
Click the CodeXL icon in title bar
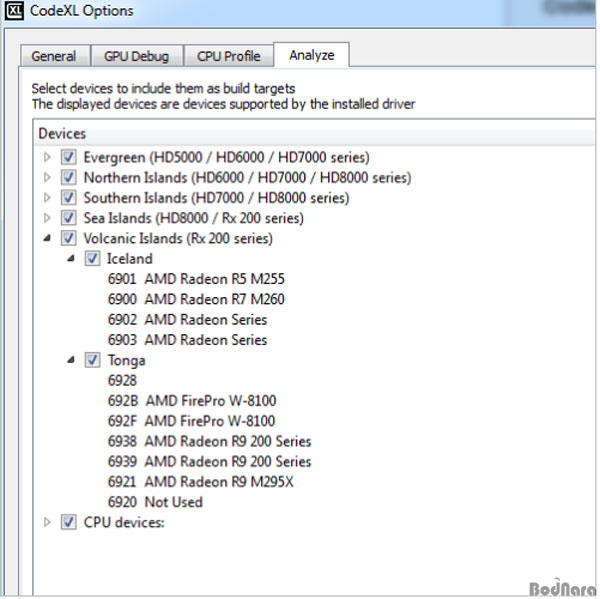(14, 11)
